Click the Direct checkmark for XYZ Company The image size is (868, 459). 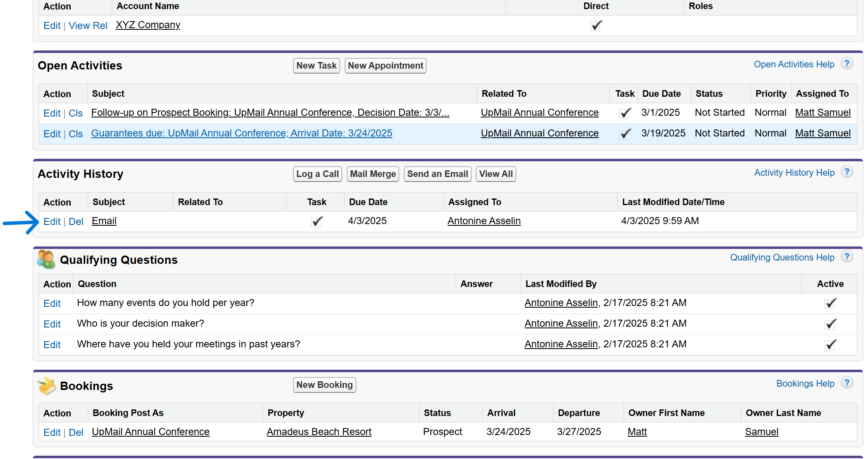(596, 26)
